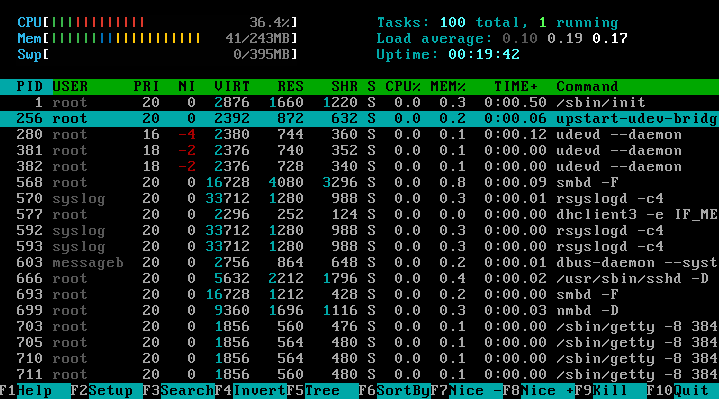Click the Mem usage meter bar
Image resolution: width=719 pixels, height=399 pixels.
click(157, 38)
